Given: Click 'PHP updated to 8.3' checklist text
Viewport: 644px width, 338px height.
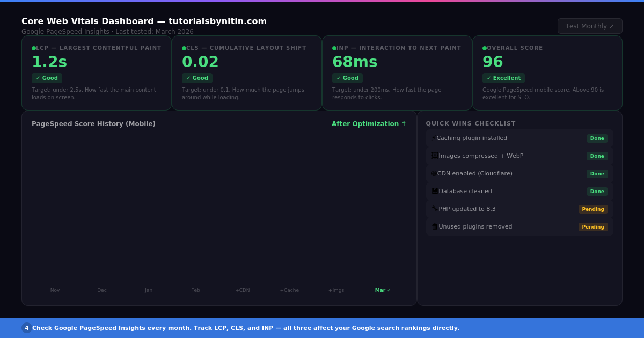Looking at the screenshot, I should 467,209.
